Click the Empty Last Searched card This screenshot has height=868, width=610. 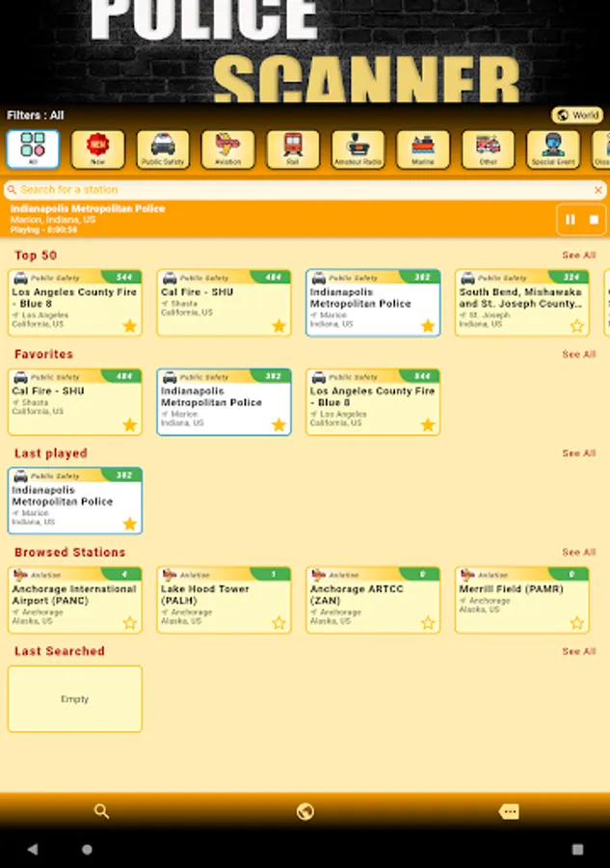click(x=74, y=699)
